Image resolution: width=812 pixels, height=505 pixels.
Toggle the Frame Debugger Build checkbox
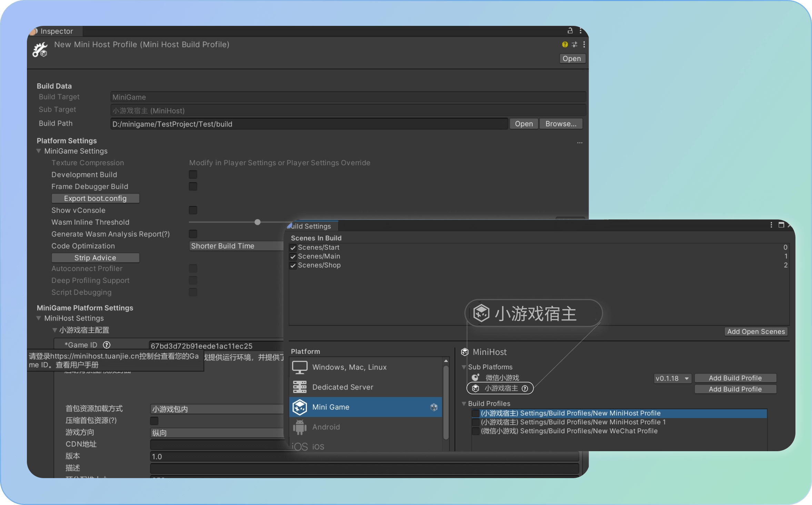click(x=193, y=187)
